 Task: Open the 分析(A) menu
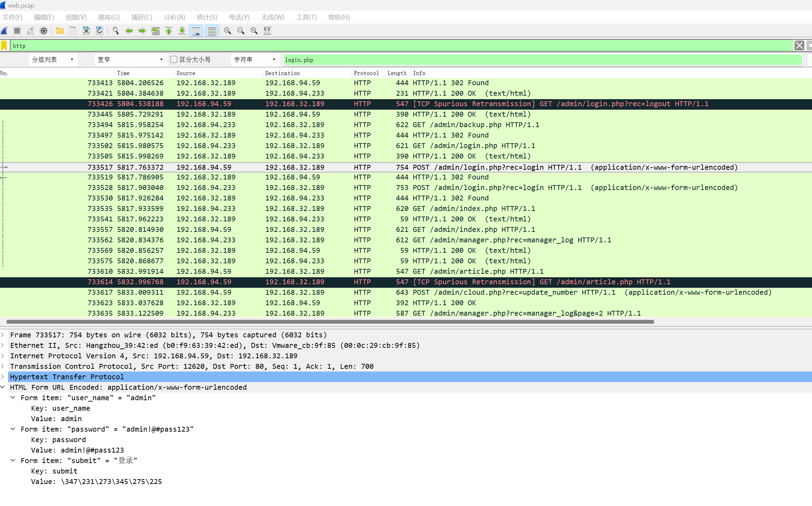[x=174, y=17]
